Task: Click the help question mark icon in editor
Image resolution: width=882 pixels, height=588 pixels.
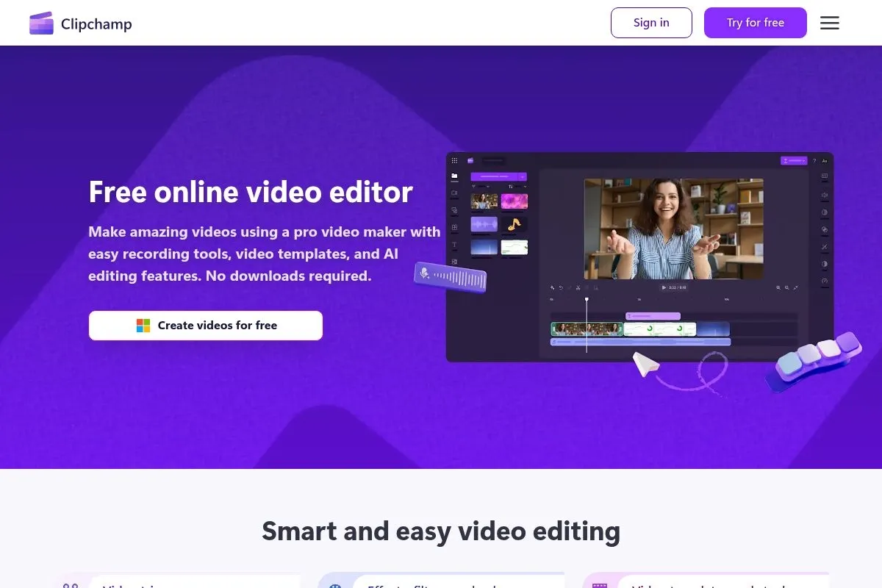Action: click(814, 160)
